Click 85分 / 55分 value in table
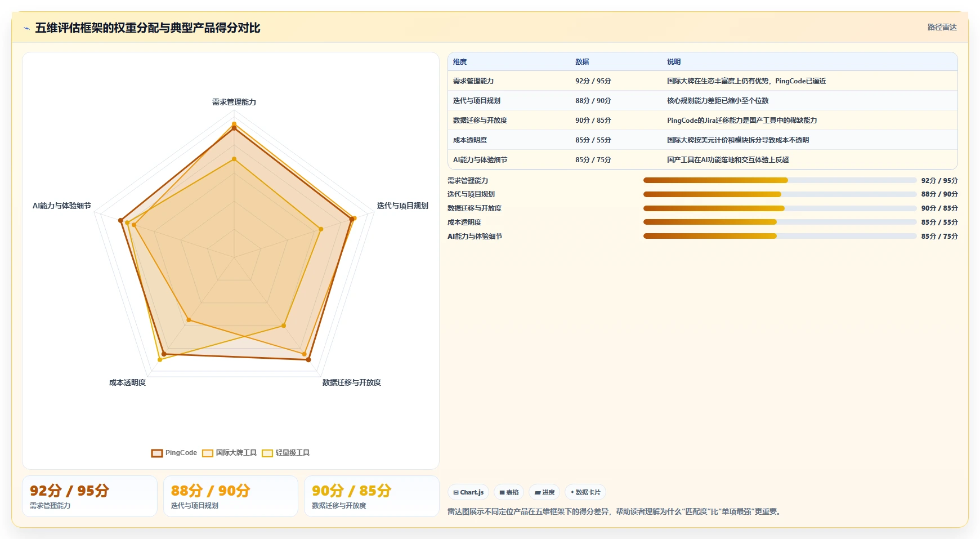The width and height of the screenshot is (980, 539). tap(593, 140)
